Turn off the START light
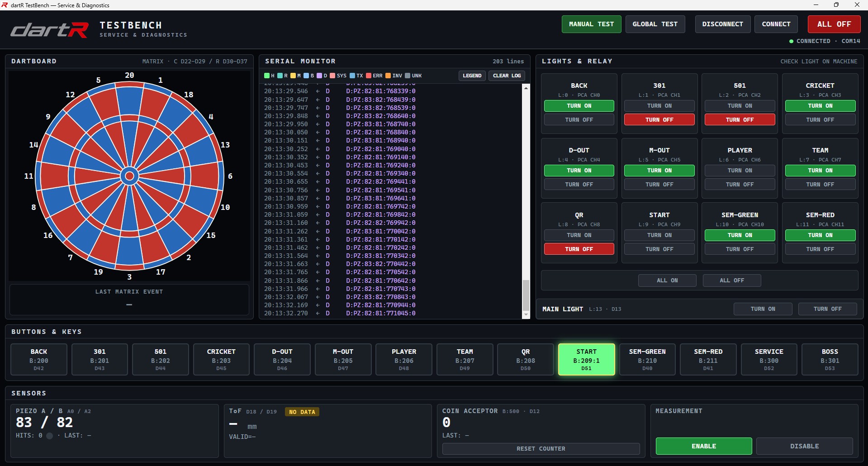Image resolution: width=868 pixels, height=466 pixels. [x=659, y=249]
